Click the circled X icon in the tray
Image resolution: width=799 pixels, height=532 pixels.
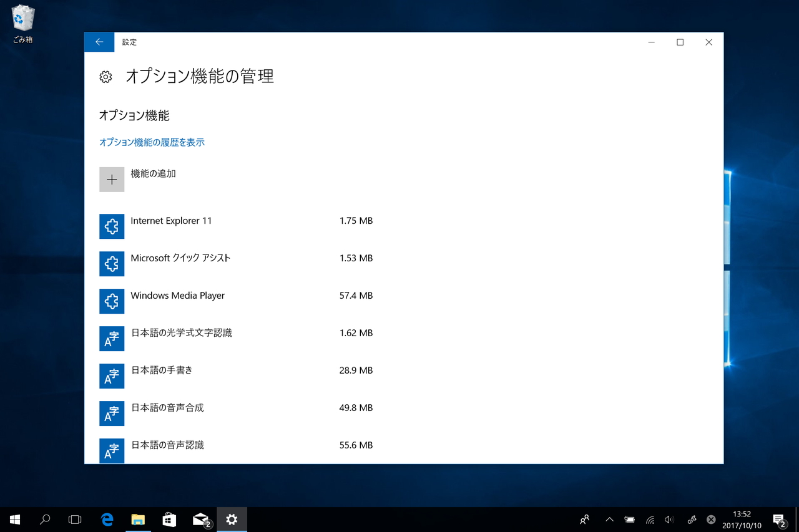[x=711, y=520]
